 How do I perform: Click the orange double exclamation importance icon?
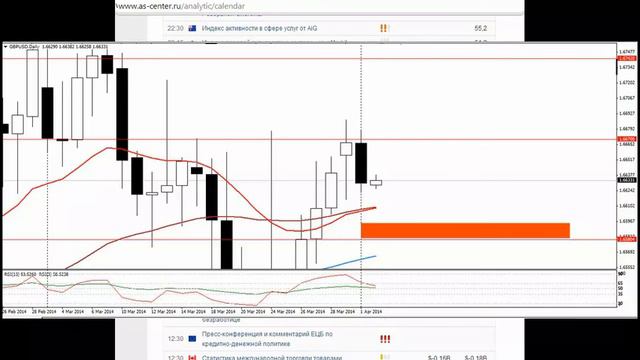point(383,28)
